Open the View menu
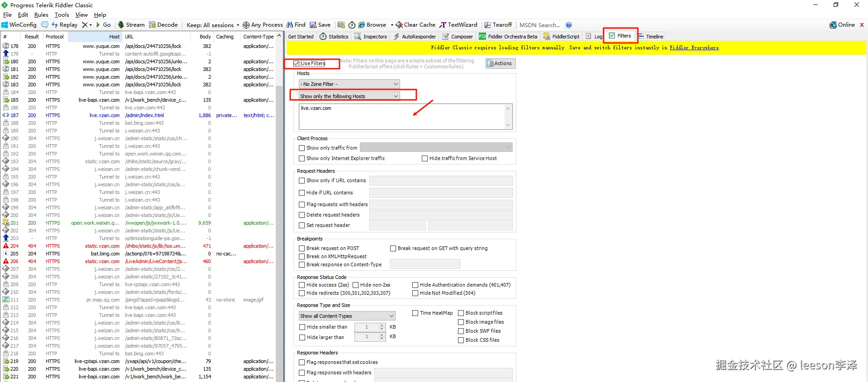Image resolution: width=868 pixels, height=382 pixels. (81, 14)
